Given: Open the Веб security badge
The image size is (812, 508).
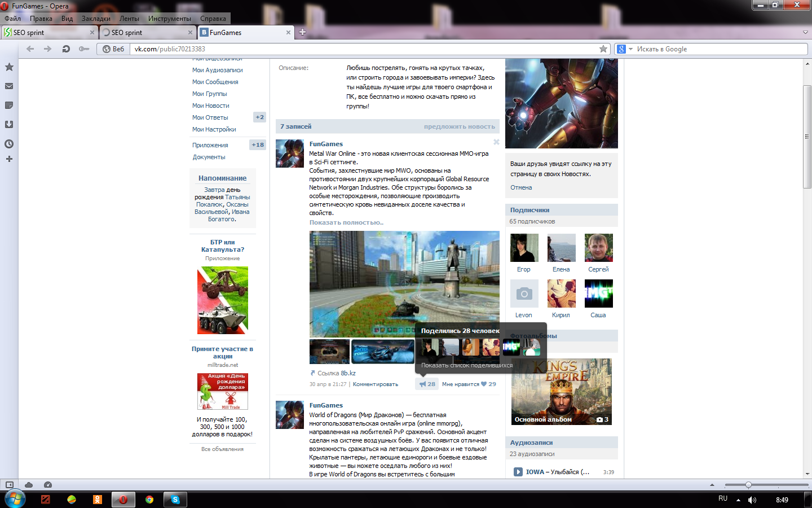Looking at the screenshot, I should [x=113, y=49].
